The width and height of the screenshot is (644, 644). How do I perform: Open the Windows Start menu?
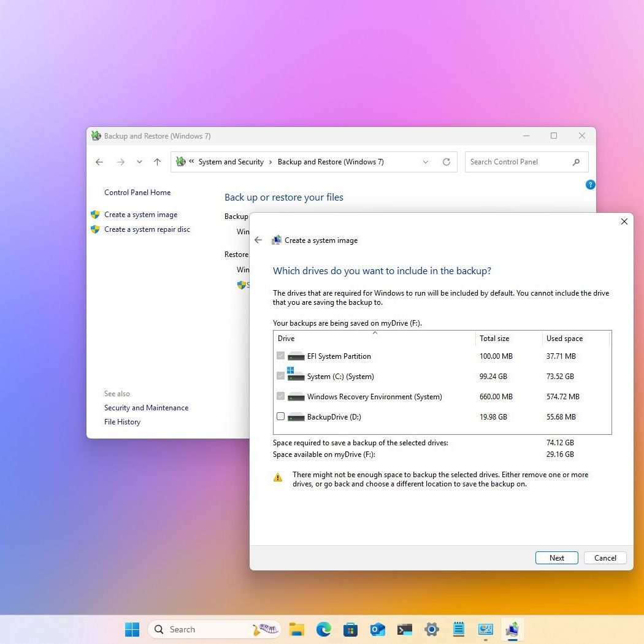click(x=132, y=629)
